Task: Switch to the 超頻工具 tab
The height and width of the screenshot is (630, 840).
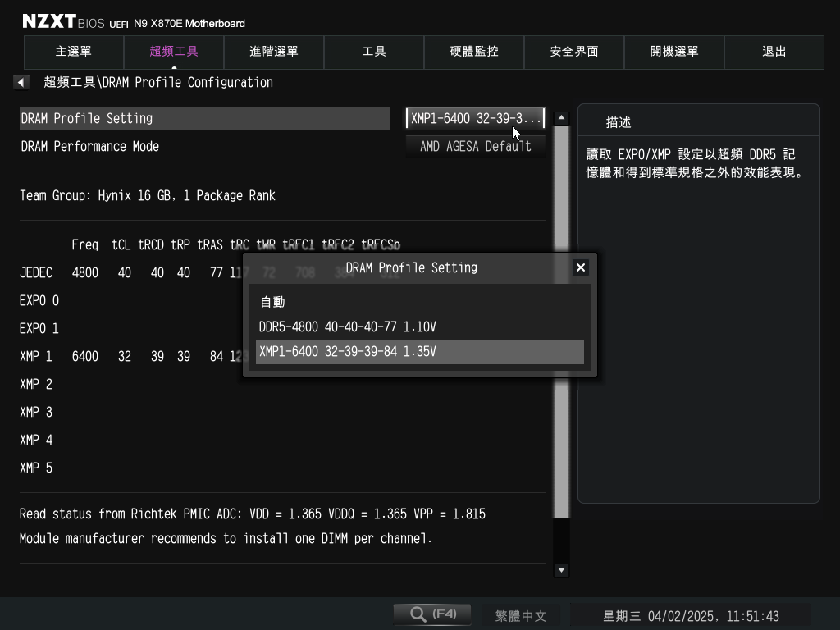Action: 174,52
